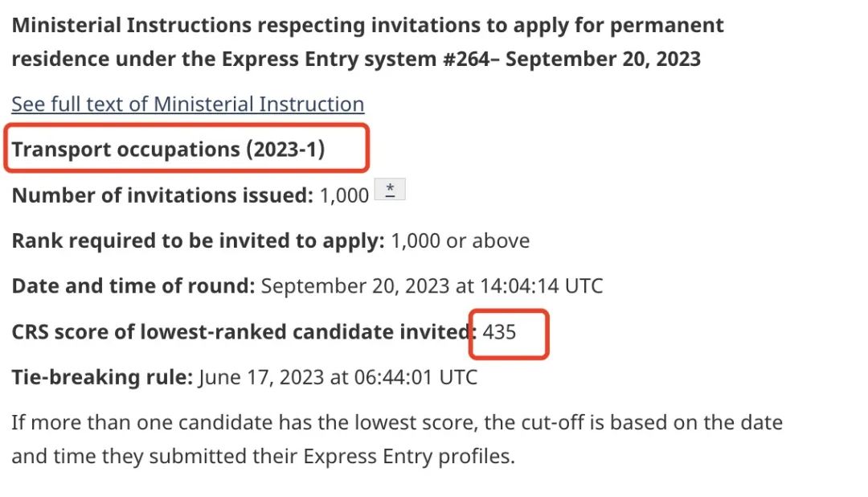
Task: Click the Express Entry system words in title
Action: click(x=329, y=59)
